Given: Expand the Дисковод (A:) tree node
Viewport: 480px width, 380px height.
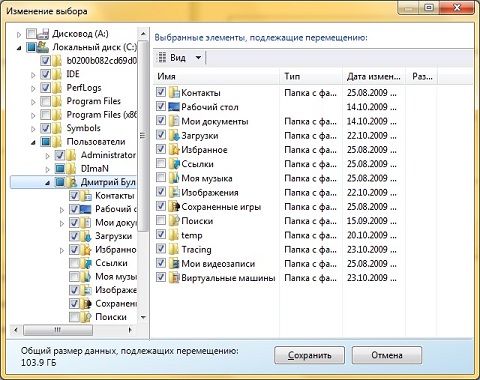Looking at the screenshot, I should [x=19, y=34].
